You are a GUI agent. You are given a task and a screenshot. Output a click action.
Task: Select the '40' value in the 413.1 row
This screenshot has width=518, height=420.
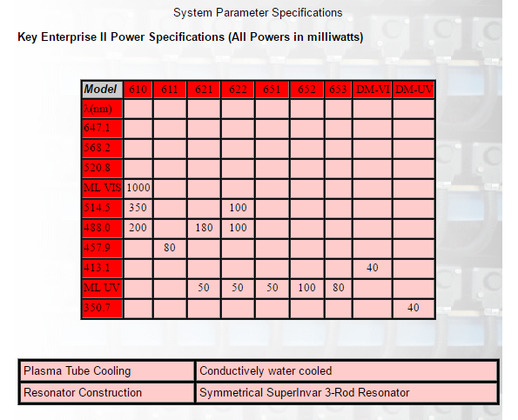click(x=373, y=268)
